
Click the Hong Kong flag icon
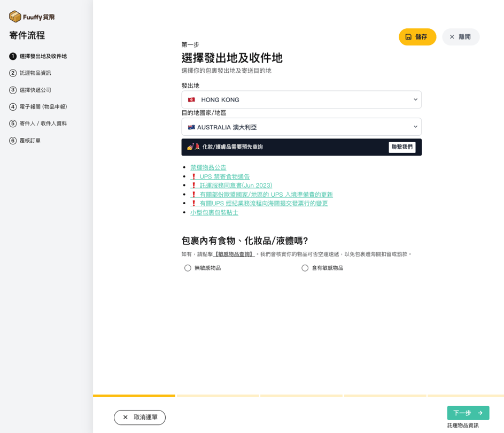(x=191, y=100)
